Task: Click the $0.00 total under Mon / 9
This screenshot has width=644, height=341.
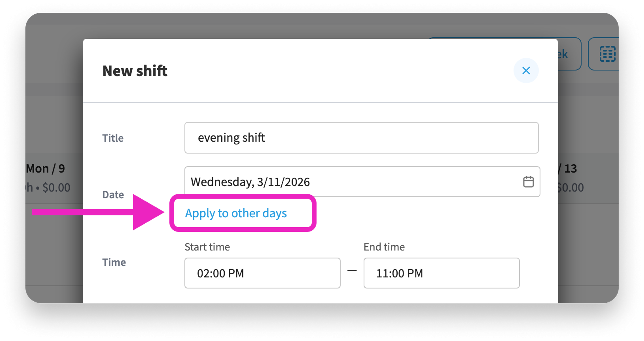Action: [x=56, y=188]
